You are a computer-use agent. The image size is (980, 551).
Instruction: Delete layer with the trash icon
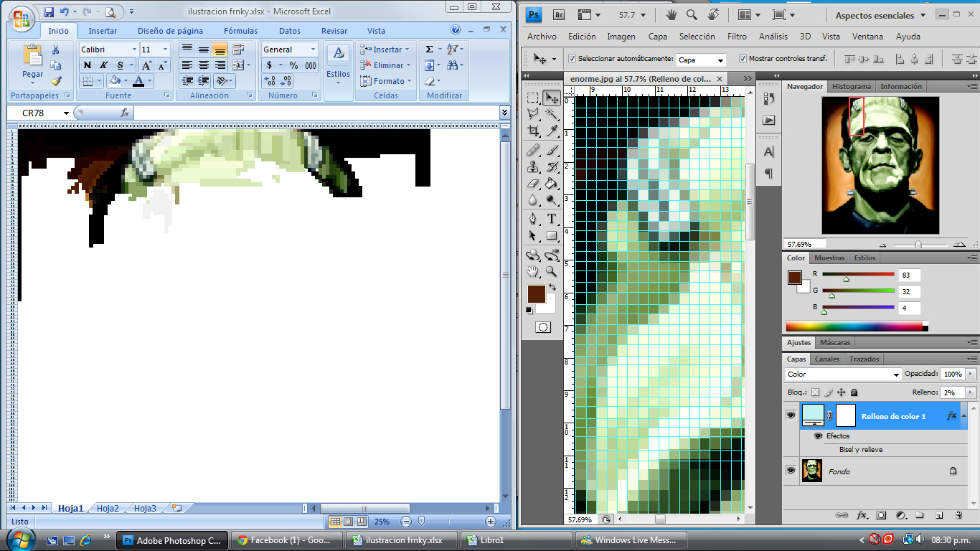958,515
